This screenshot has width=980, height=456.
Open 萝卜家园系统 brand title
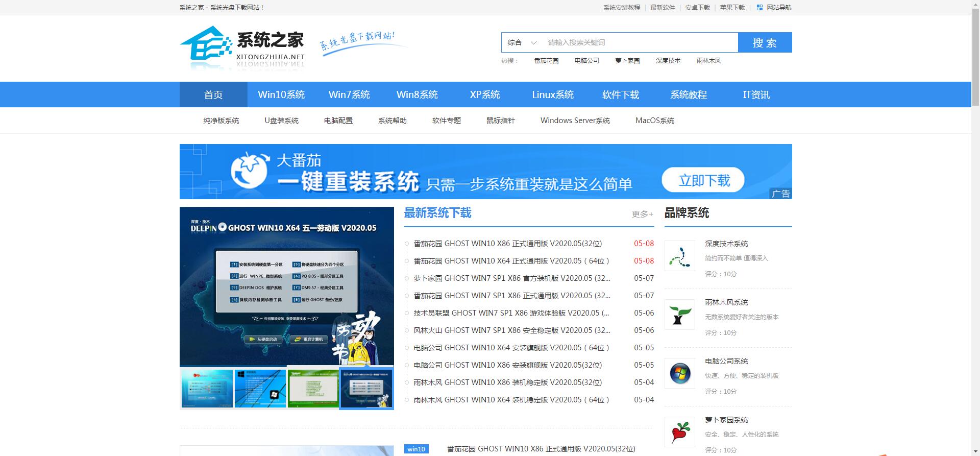(726, 420)
